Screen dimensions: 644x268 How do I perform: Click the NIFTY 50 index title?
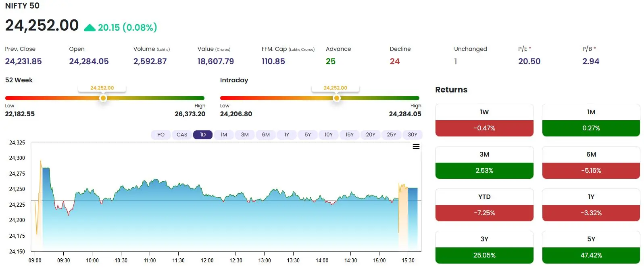click(x=22, y=6)
